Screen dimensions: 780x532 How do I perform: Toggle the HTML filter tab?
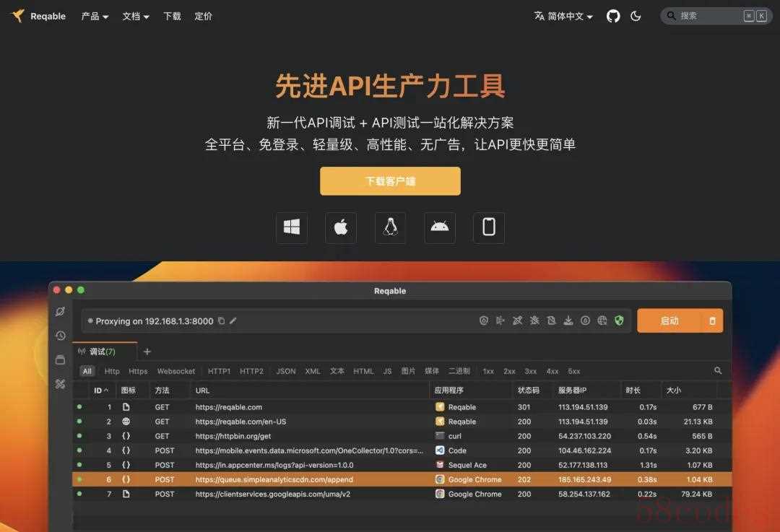click(x=363, y=372)
